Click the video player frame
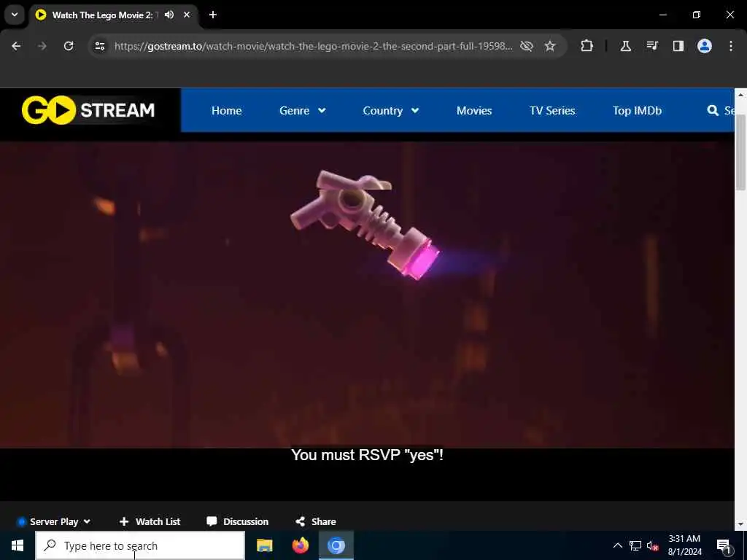 click(367, 321)
